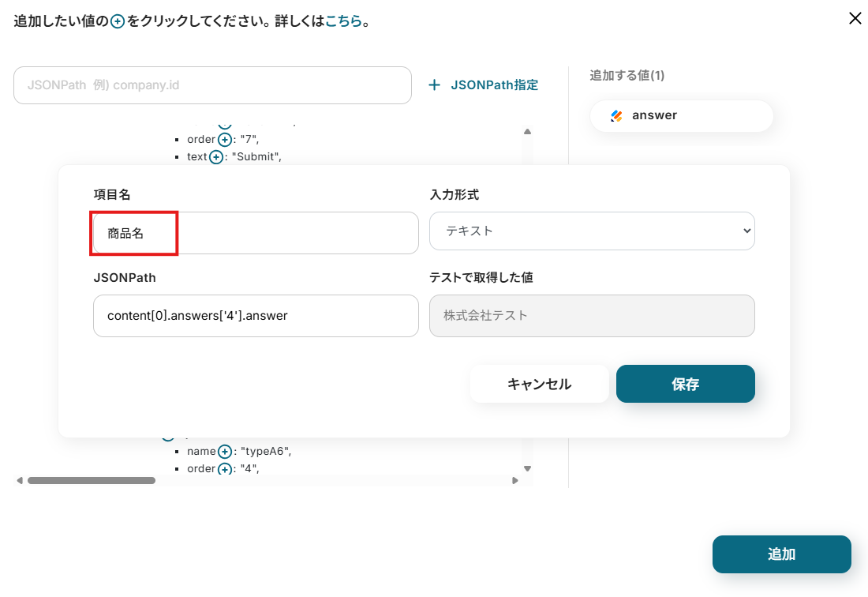Click the 項目名 input field
Screen dimensions: 868x597
pos(256,233)
